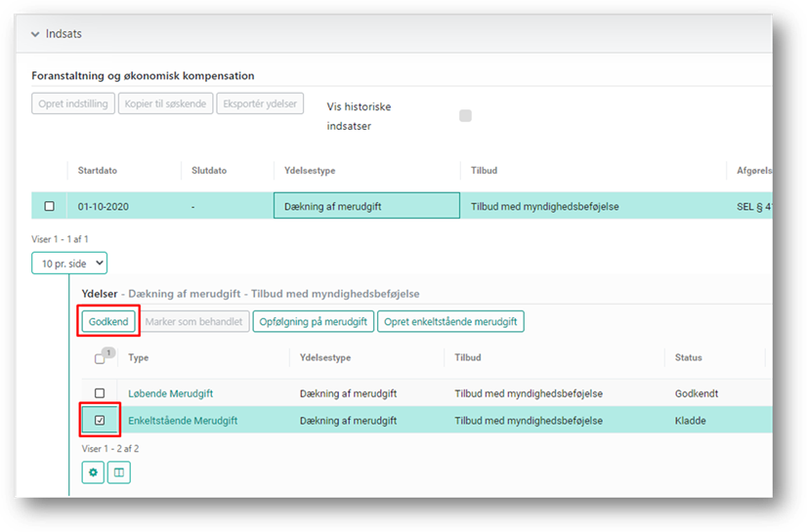Click Kopier til søskende button
807x532 pixels.
click(x=165, y=103)
